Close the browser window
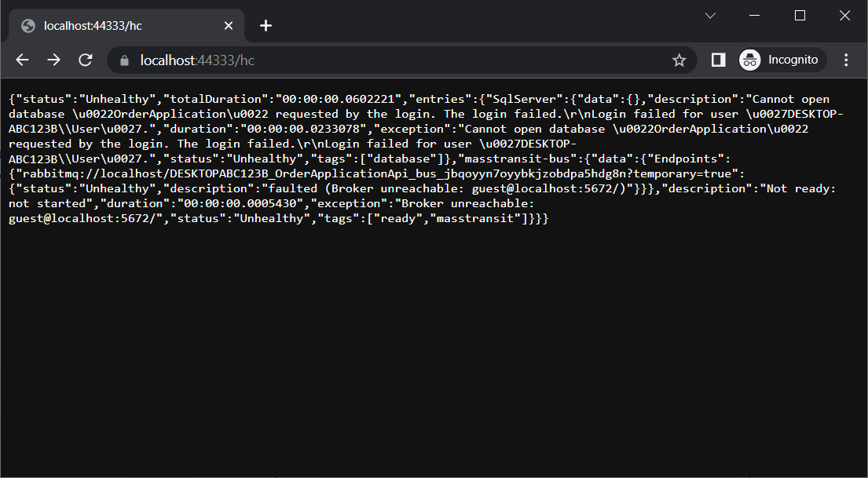 (x=844, y=16)
